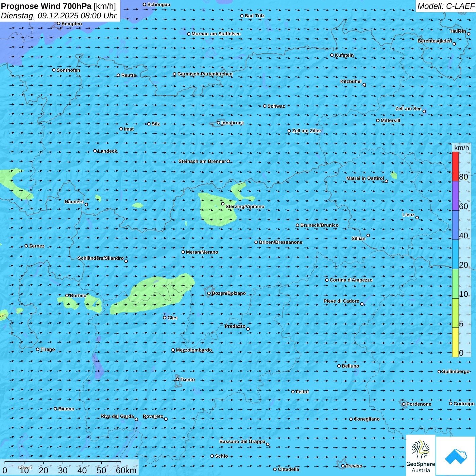The height and width of the screenshot is (476, 476).
Task: Select the blue 40–60 km/h legend color
Action: (x=455, y=225)
